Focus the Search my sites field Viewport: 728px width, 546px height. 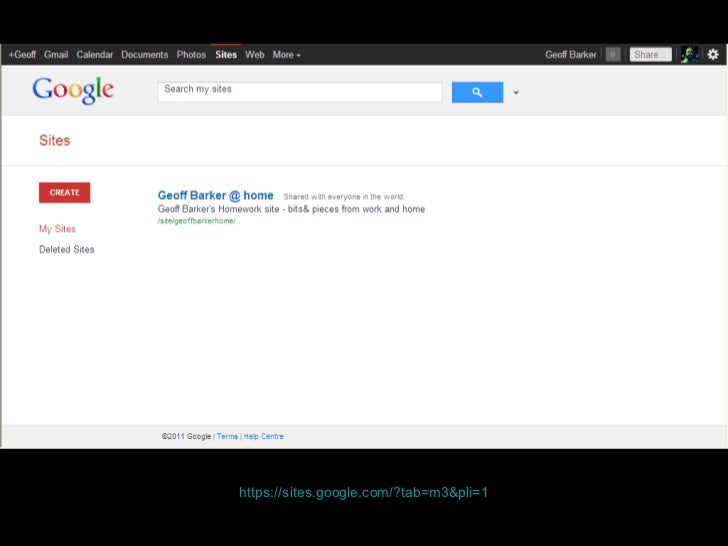300,92
